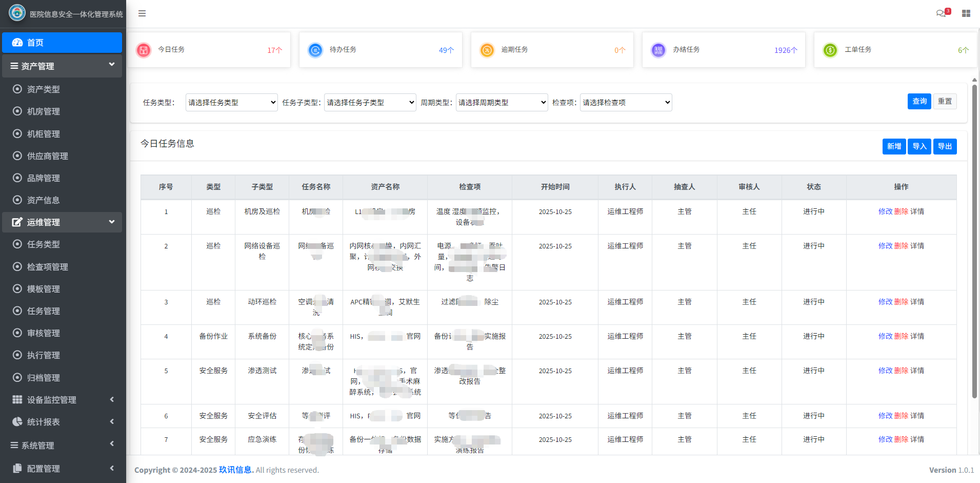Viewport: 980px width, 483px height.
Task: Open Task Management (任务管理) in the sidebar
Action: (44, 311)
